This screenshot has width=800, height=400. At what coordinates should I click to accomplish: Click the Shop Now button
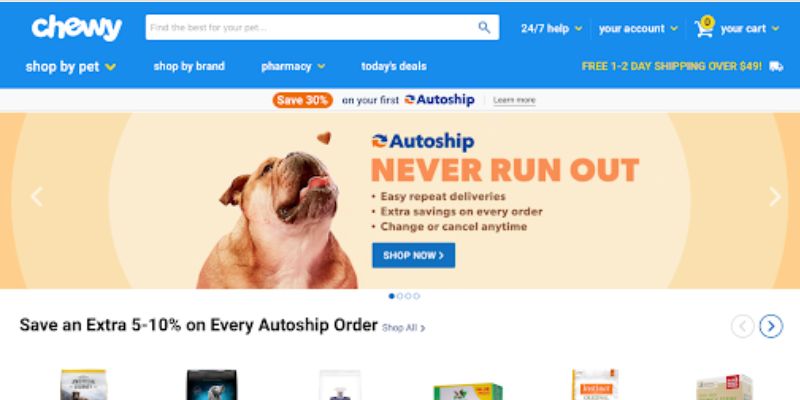(x=413, y=255)
